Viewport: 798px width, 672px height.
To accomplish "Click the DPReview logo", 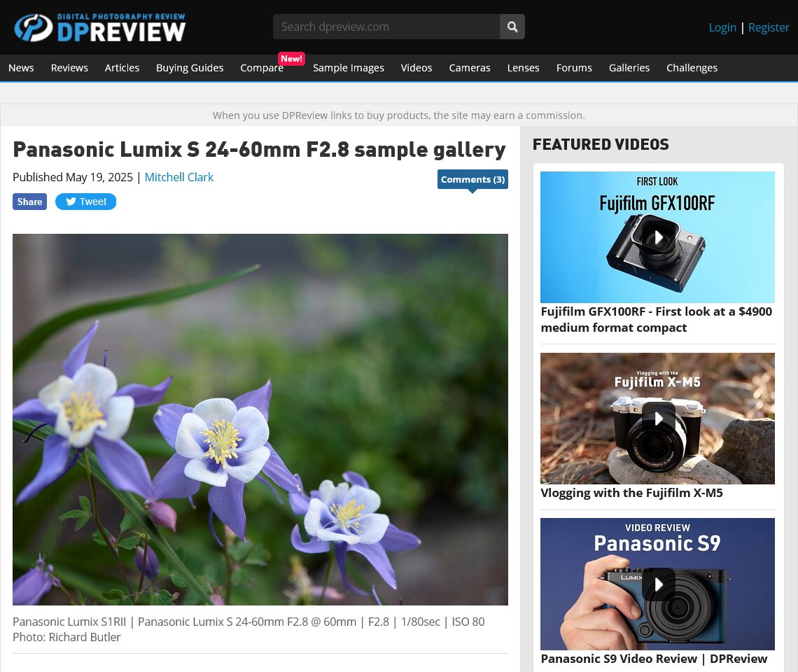I will coord(99,27).
